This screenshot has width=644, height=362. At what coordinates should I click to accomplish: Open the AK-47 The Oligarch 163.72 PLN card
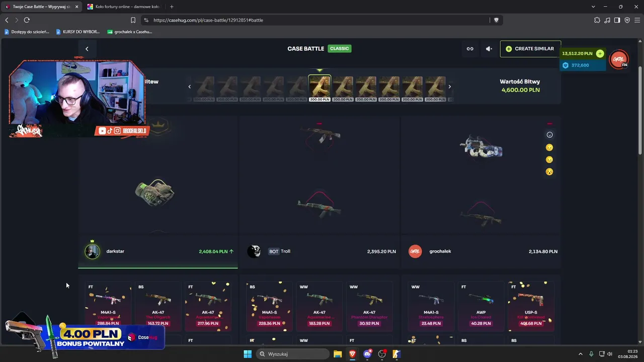158,306
